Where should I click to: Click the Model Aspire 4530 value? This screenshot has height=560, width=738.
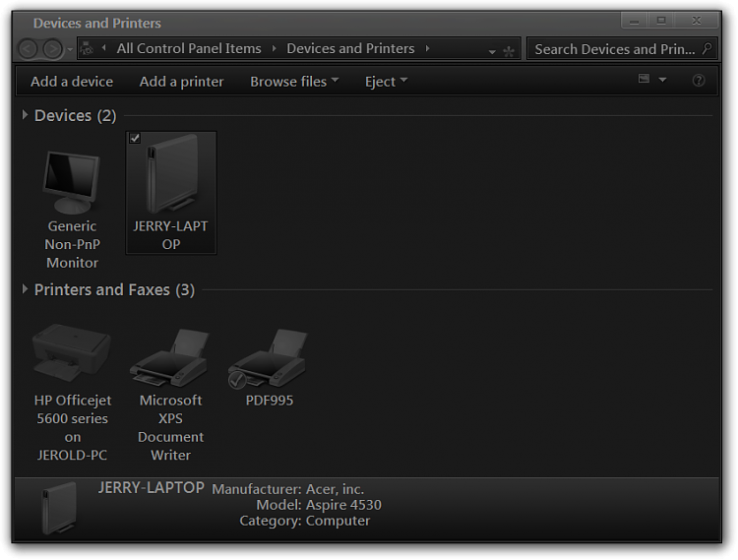click(343, 505)
